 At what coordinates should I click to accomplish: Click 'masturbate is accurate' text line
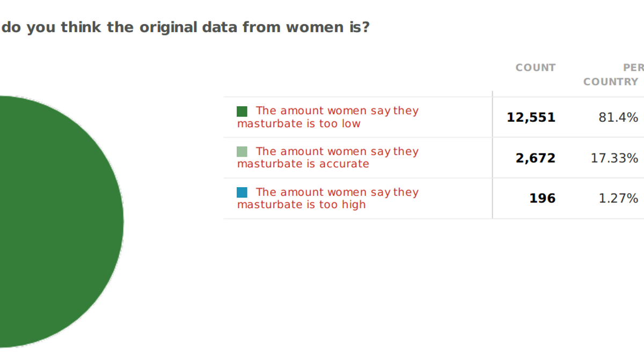pos(303,164)
